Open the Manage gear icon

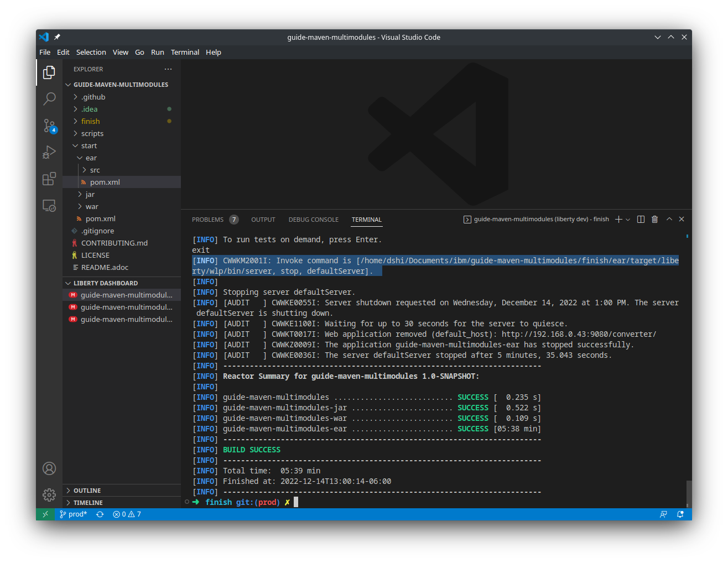pos(49,494)
